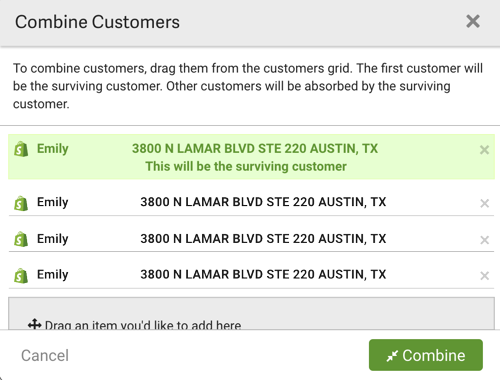This screenshot has height=380, width=500.
Task: Click the address in the last Emily row
Action: [x=263, y=274]
